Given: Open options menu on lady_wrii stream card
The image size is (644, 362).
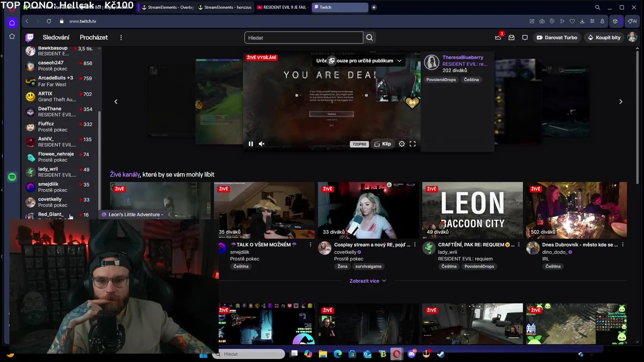Looking at the screenshot, I should tap(519, 244).
